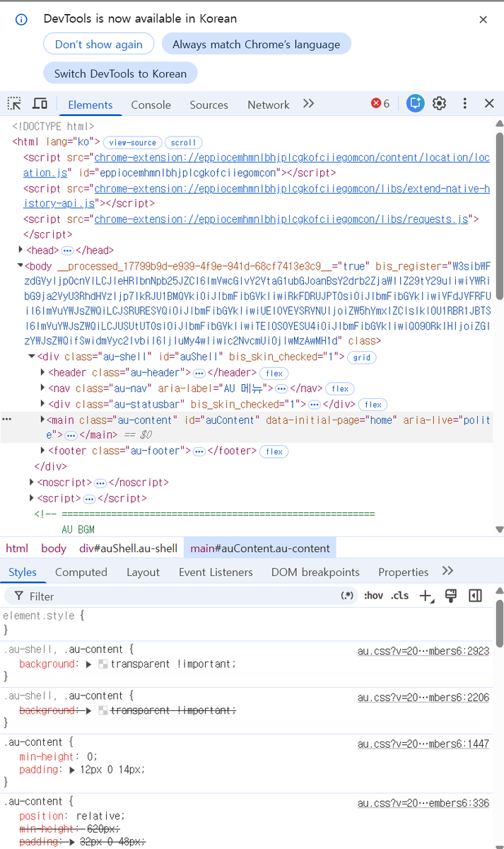
Task: Click the view-source badge on html
Action: [133, 143]
